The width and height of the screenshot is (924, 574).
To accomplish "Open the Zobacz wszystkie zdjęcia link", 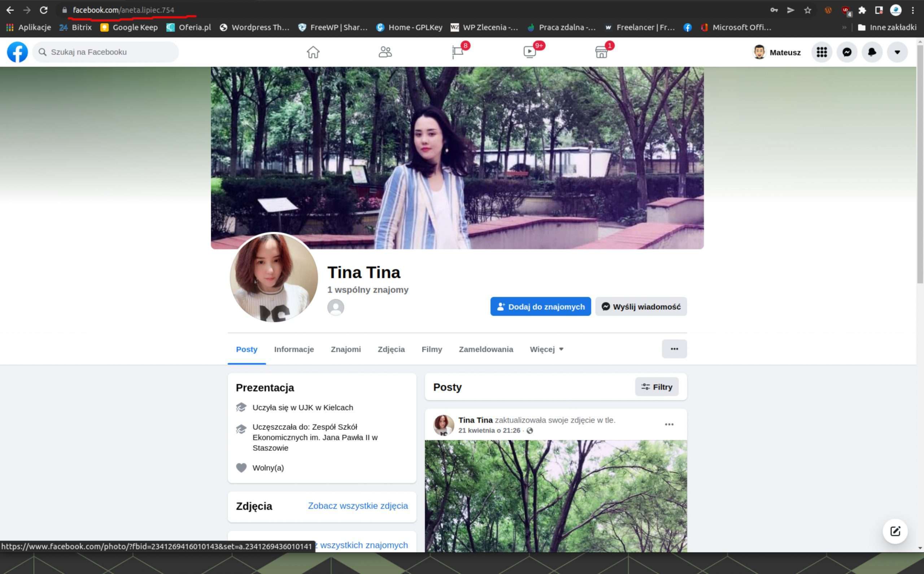I will click(x=357, y=506).
